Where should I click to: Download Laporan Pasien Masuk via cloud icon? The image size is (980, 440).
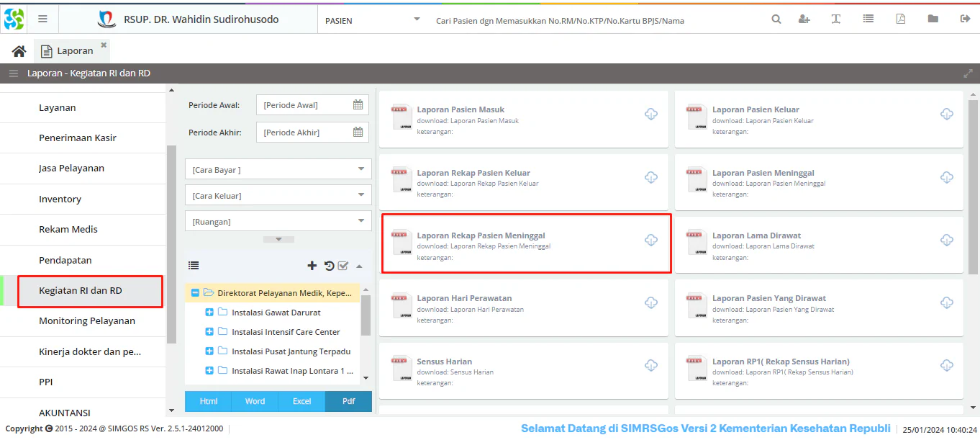pyautogui.click(x=651, y=115)
